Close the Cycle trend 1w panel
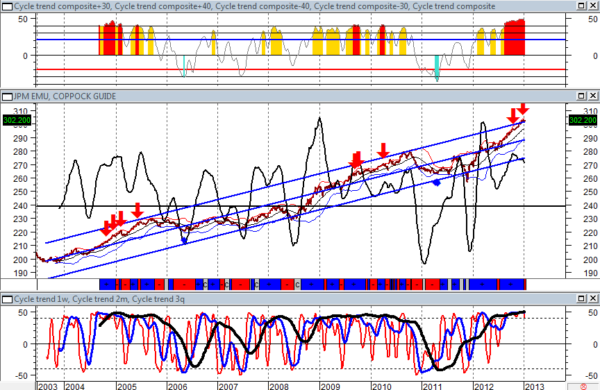 point(593,298)
